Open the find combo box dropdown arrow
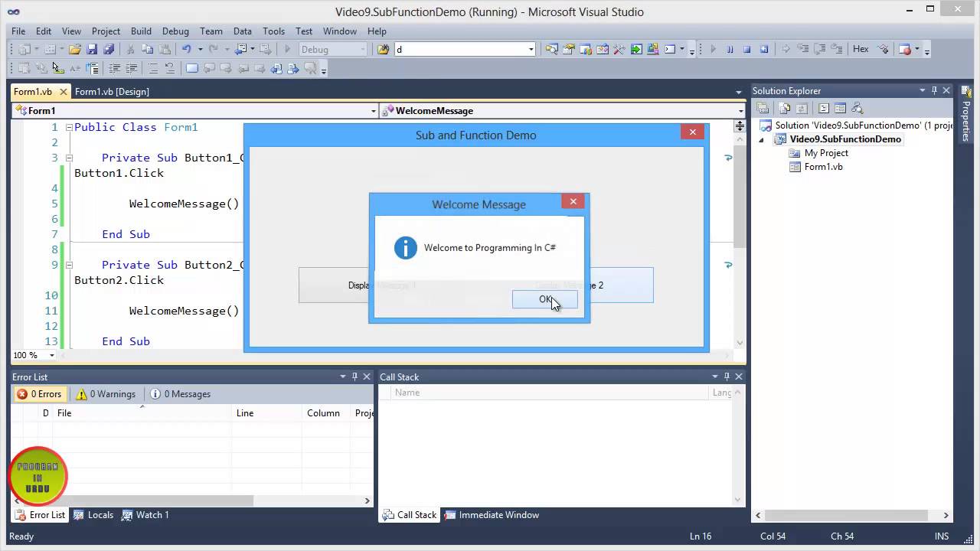 [x=531, y=49]
